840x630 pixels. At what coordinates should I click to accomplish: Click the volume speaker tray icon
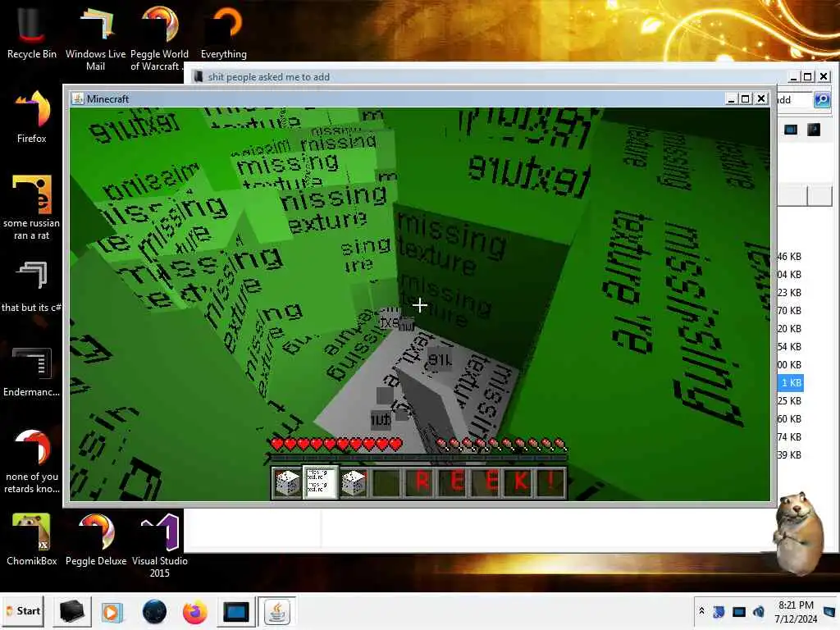point(759,612)
